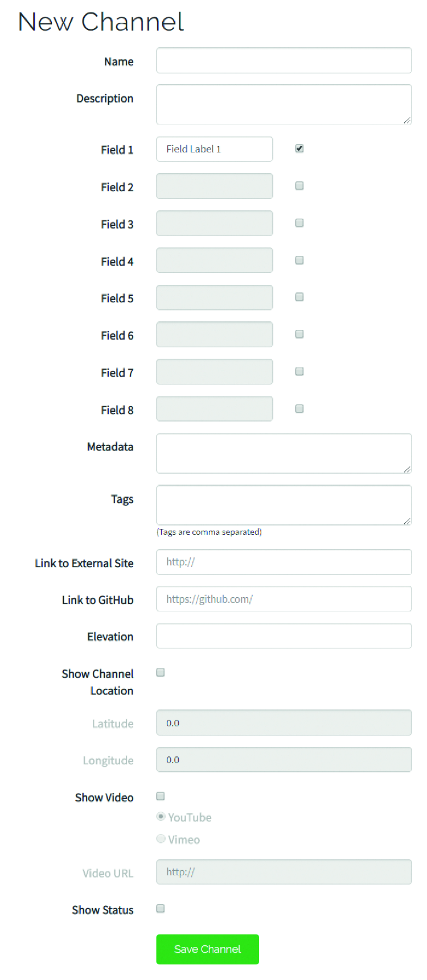Check the Field 8 checkbox
Image resolution: width=427 pixels, height=980 pixels.
[x=299, y=408]
